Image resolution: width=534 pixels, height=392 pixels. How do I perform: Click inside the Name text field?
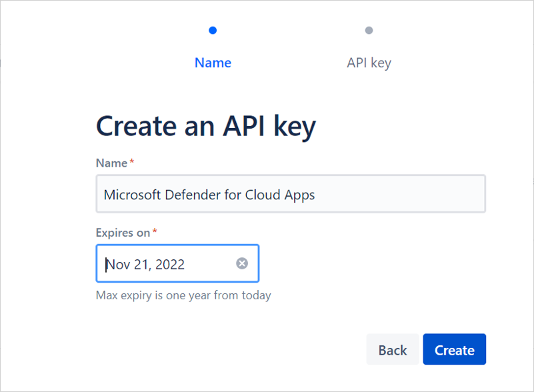tap(291, 193)
